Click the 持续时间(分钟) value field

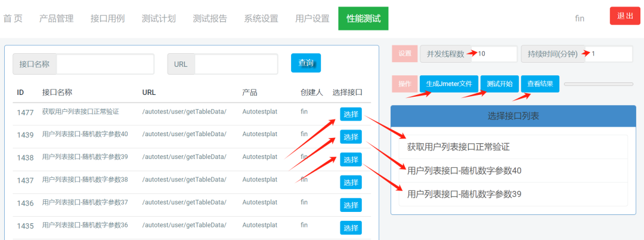tap(609, 54)
